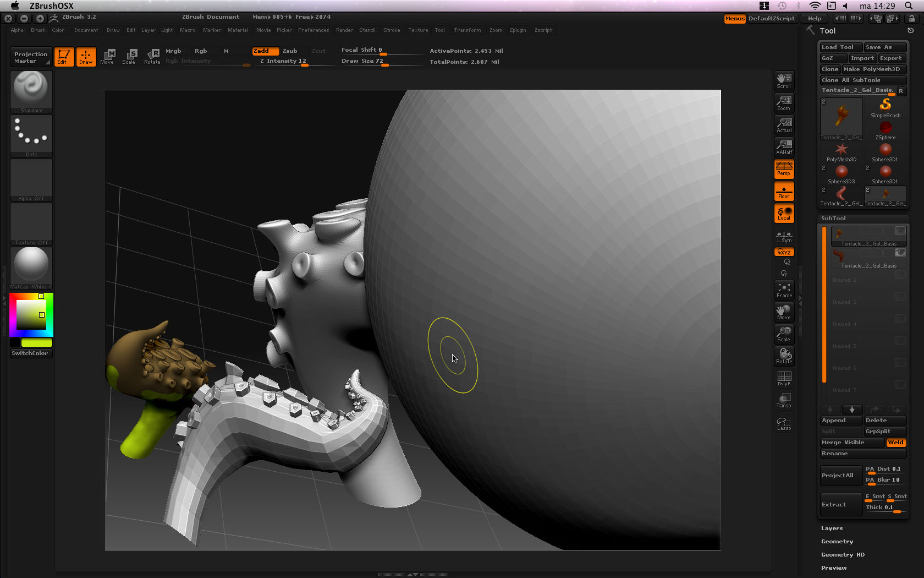Click Load Tool button
Image resolution: width=924 pixels, height=578 pixels.
(840, 47)
